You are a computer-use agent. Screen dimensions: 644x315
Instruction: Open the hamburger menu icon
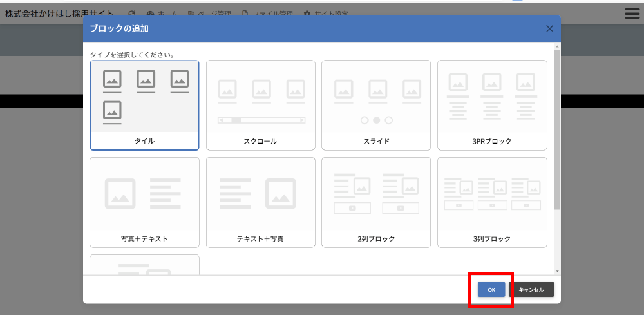pos(632,14)
